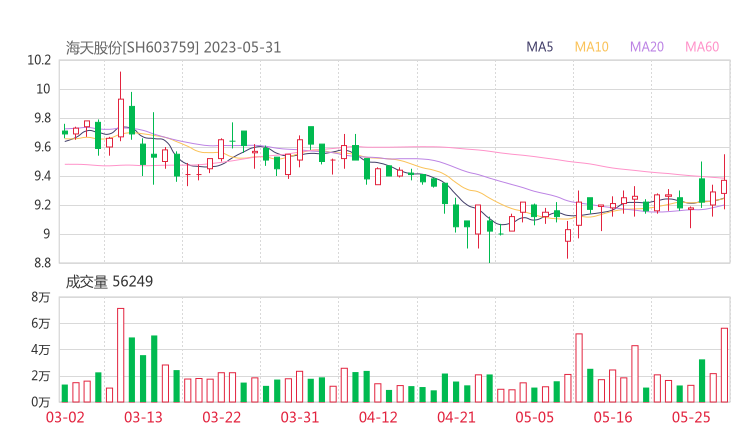Click the 05-16 date axis label
Viewport: 740px width, 440px height.
coord(613,417)
